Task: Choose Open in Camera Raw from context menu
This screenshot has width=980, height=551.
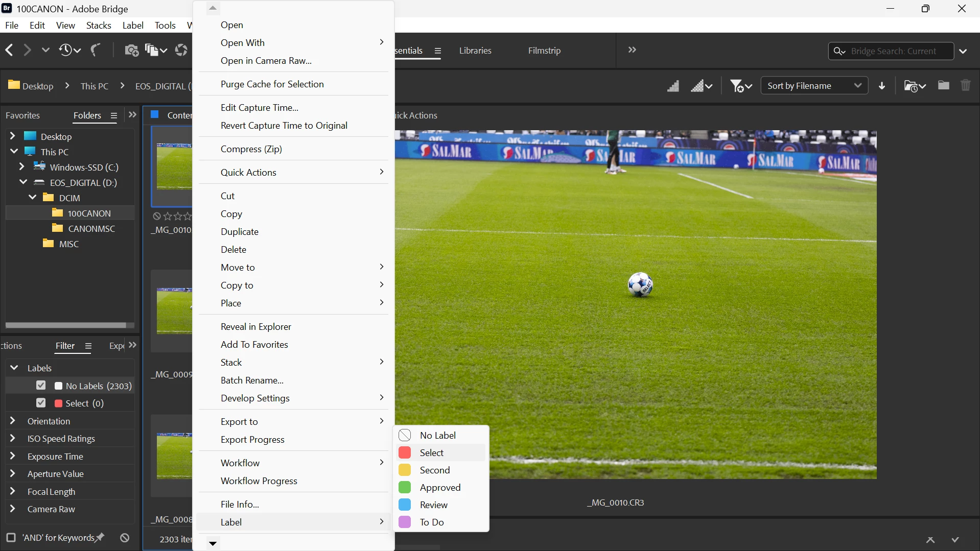Action: click(293, 61)
